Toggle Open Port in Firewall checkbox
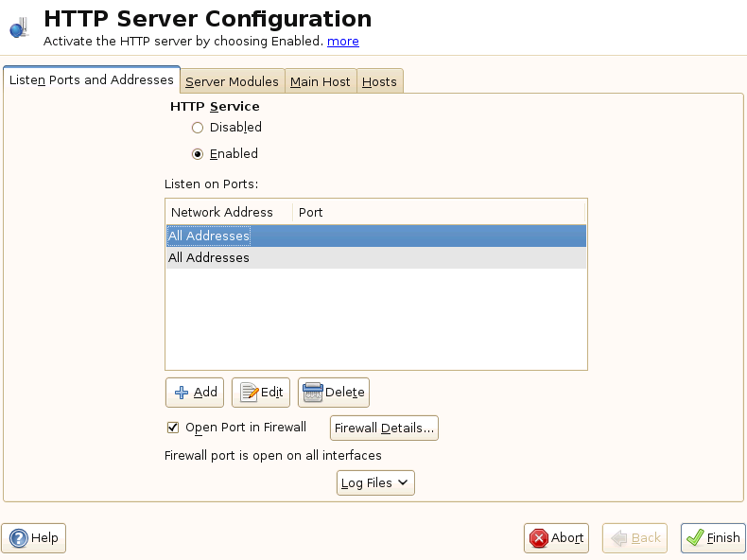Image resolution: width=747 pixels, height=560 pixels. 173,428
